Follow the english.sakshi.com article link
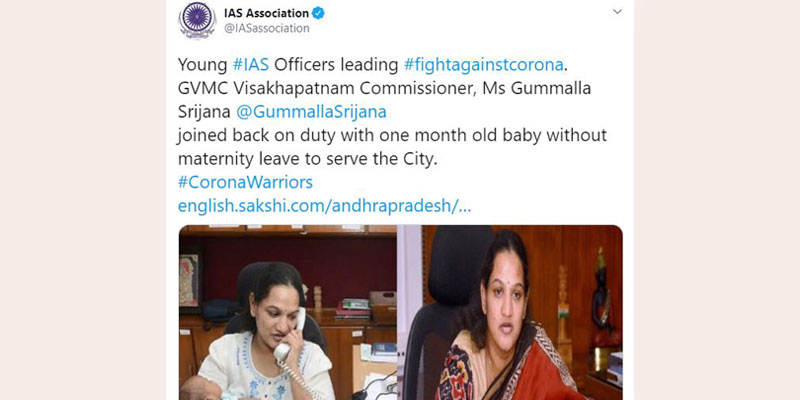 (324, 206)
